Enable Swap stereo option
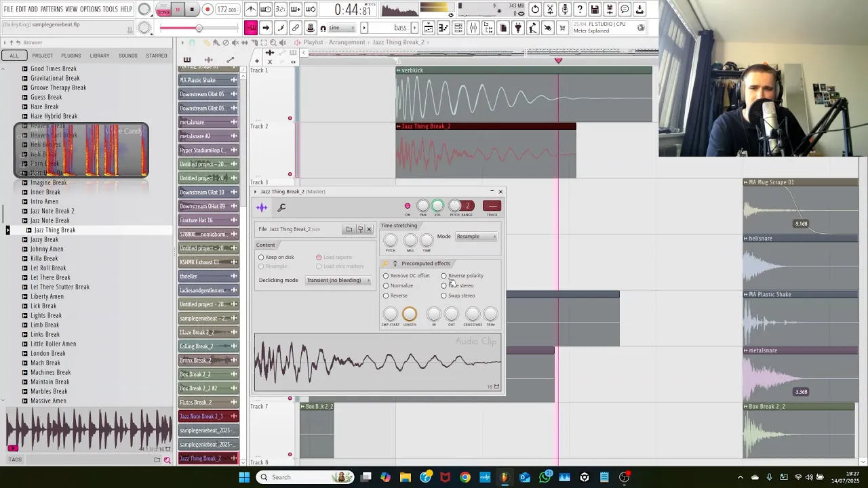The height and width of the screenshot is (488, 868). pos(443,296)
